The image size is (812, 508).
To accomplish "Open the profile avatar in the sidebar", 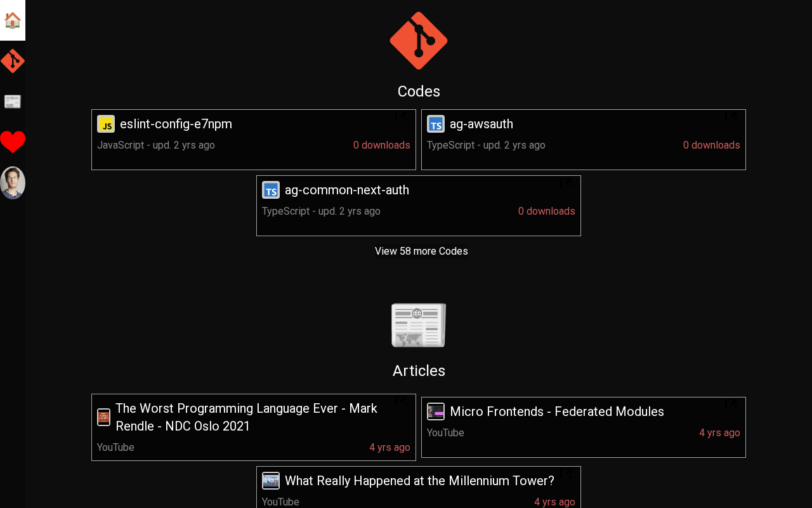I will 13,183.
